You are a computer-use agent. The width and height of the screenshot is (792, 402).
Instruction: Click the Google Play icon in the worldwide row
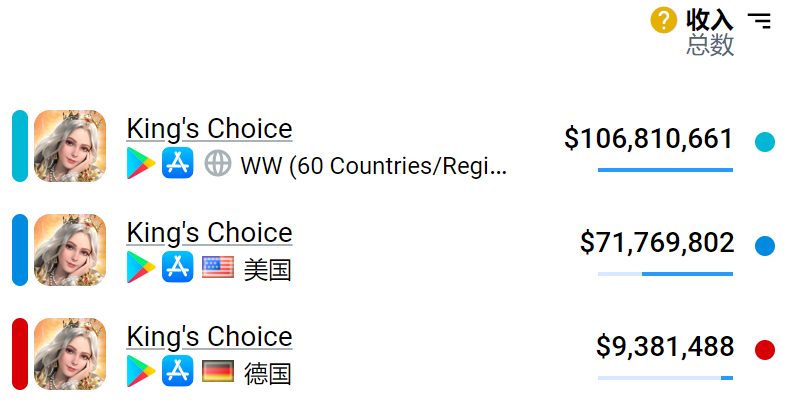141,163
